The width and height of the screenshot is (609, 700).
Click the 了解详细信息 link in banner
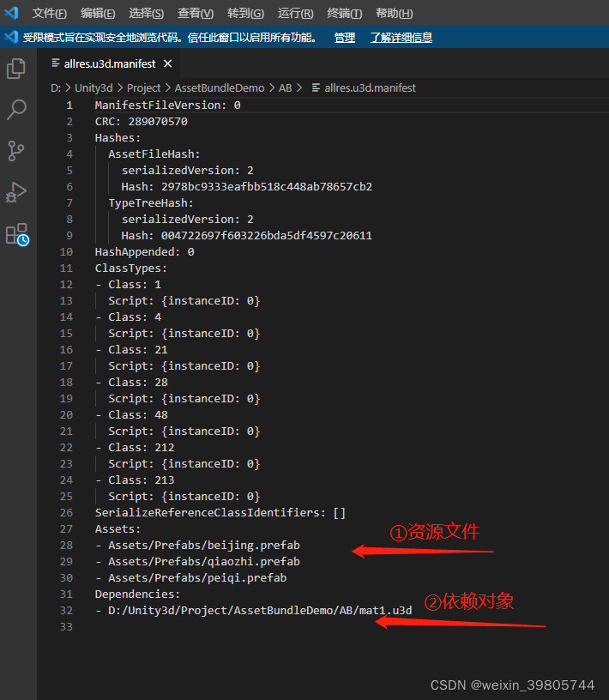pos(401,38)
